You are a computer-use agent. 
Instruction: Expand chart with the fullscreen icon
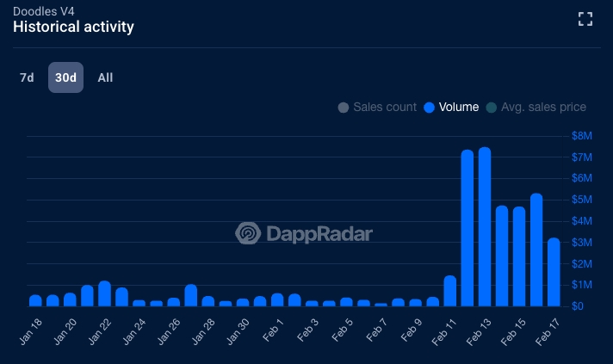(x=585, y=19)
